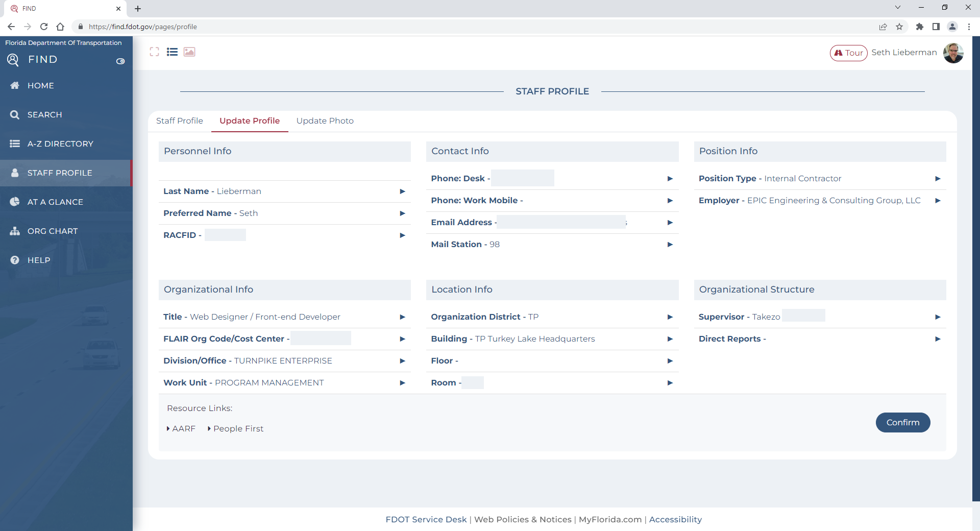
Task: Switch to the Update Photo tab
Action: [x=325, y=121]
